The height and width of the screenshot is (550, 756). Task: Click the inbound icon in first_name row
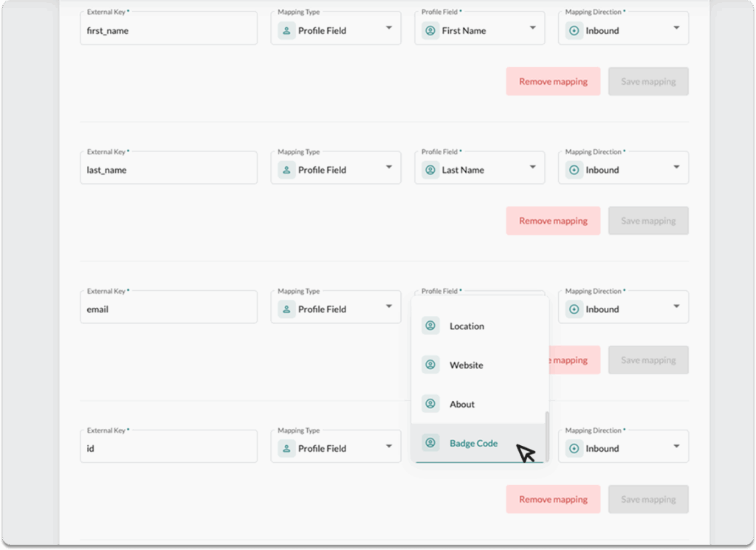pos(574,31)
